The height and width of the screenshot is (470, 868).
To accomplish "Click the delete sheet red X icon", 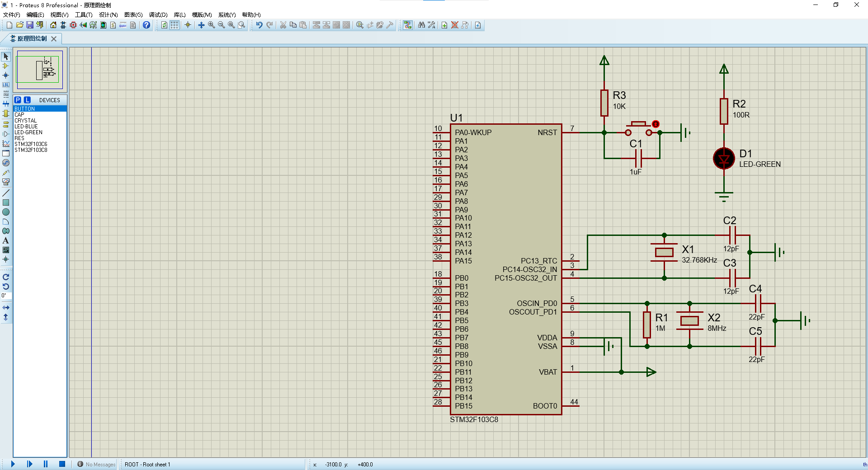I will click(455, 25).
